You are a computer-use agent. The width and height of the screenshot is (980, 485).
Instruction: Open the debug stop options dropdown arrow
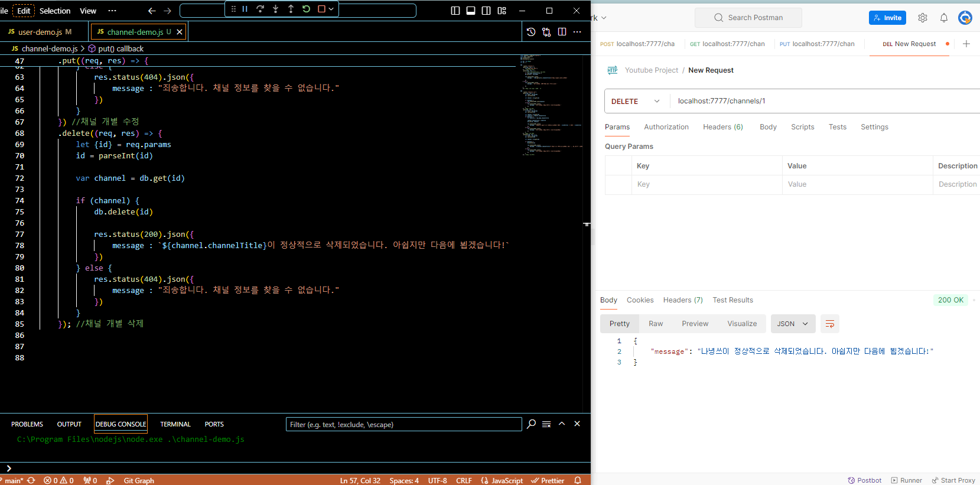click(x=331, y=9)
